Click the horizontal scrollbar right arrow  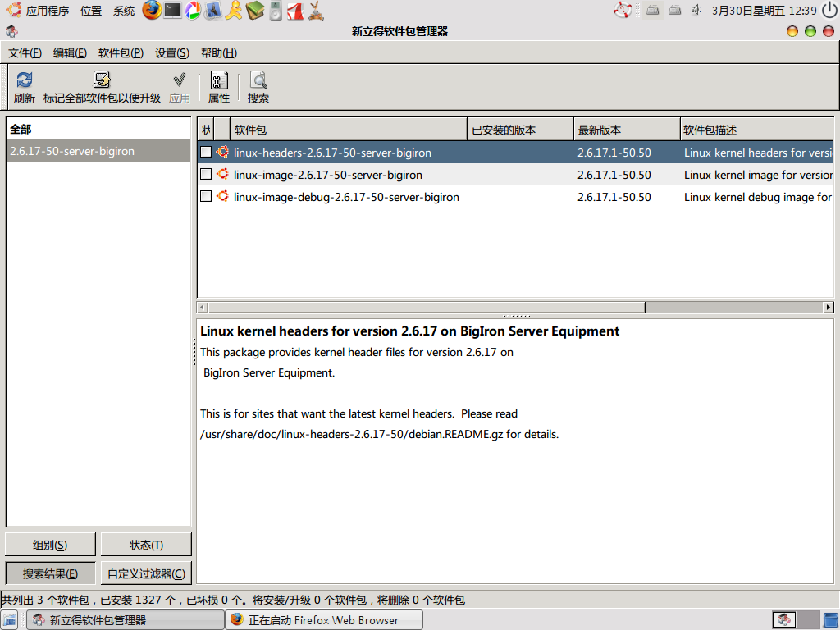point(829,307)
